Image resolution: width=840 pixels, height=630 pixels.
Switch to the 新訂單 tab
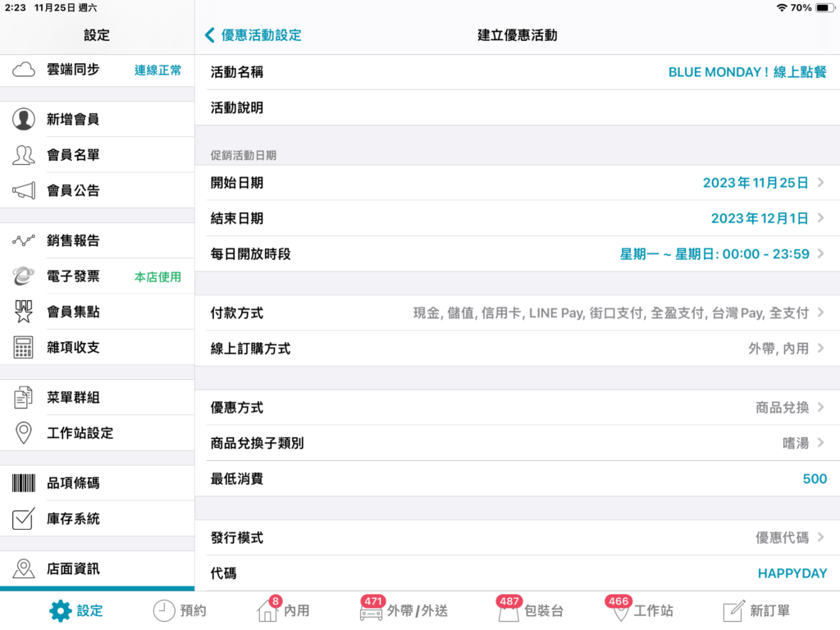tap(756, 610)
